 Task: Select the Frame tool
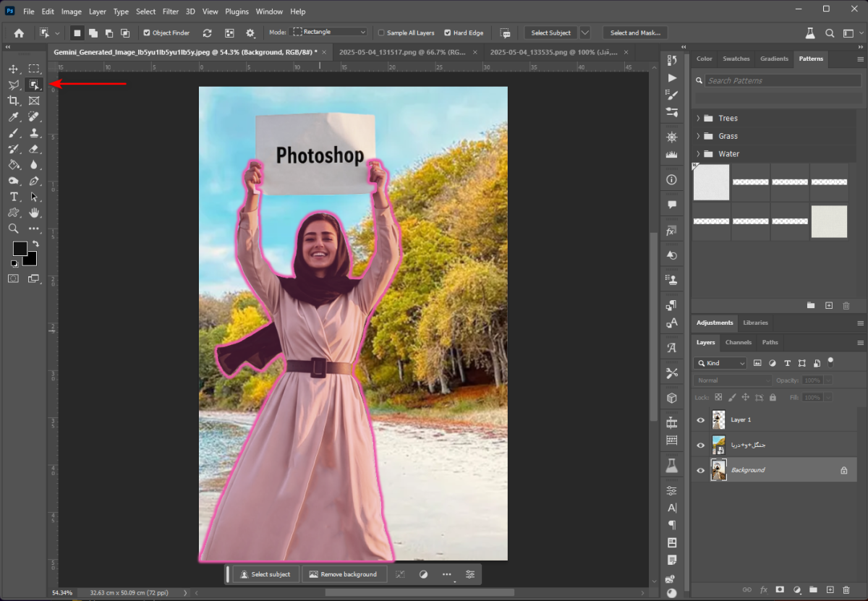click(34, 101)
